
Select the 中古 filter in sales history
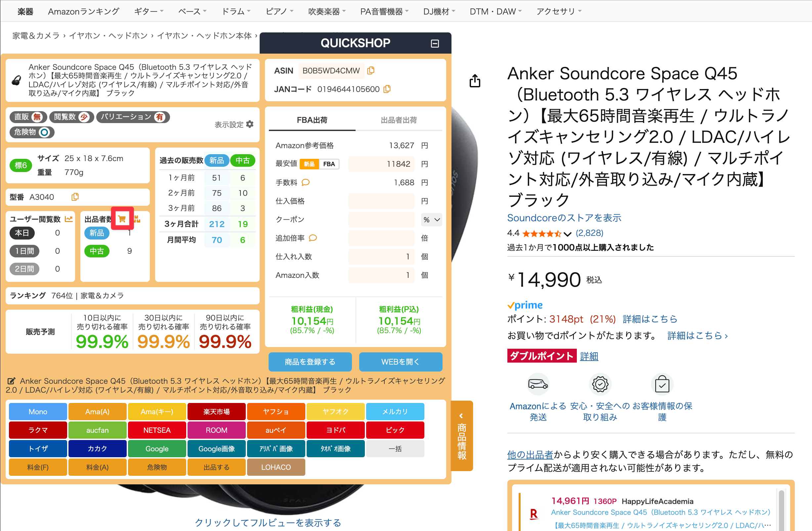(242, 160)
